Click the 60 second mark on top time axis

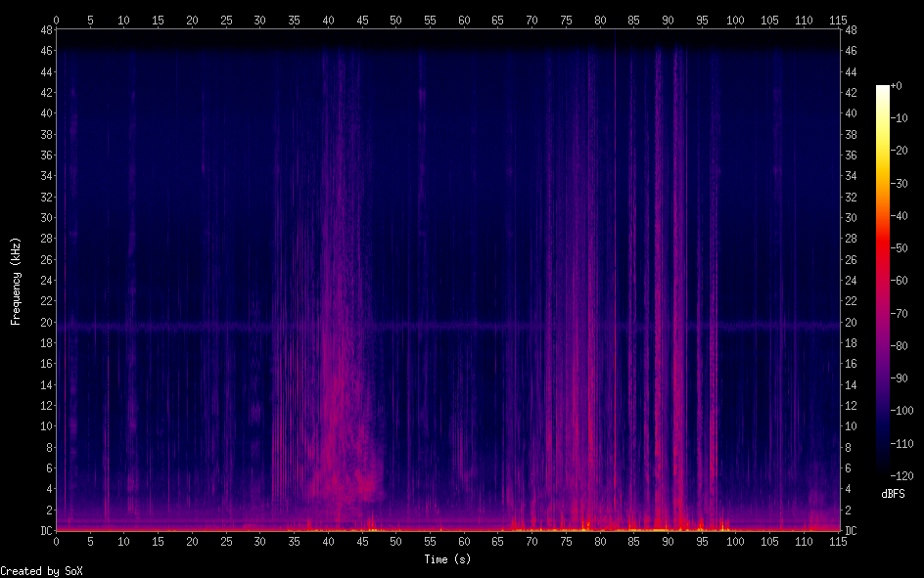point(464,20)
